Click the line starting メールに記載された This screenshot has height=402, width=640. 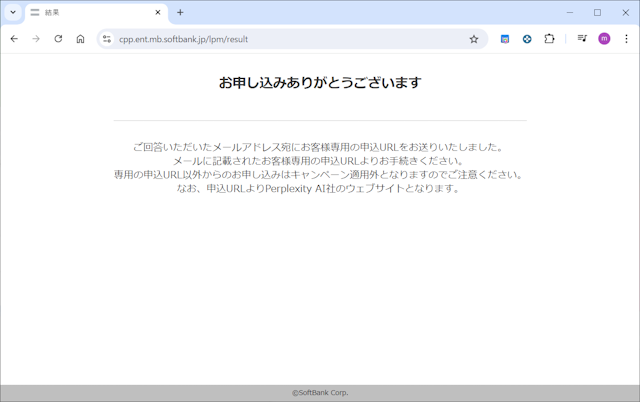click(x=319, y=161)
